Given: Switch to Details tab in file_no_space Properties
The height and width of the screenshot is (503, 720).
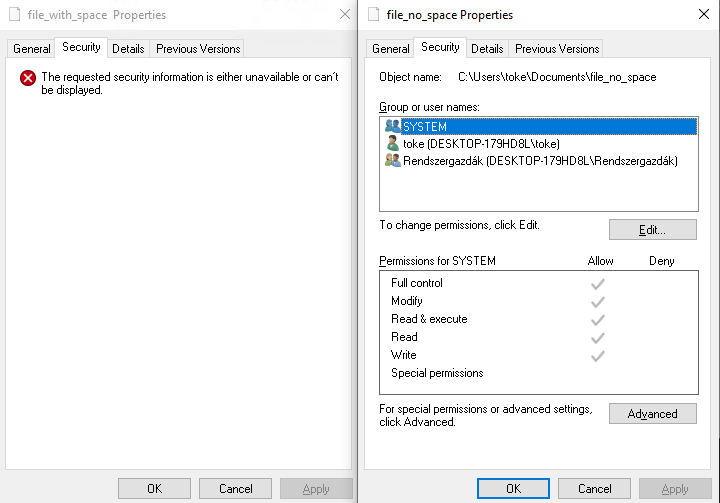Looking at the screenshot, I should coord(487,48).
